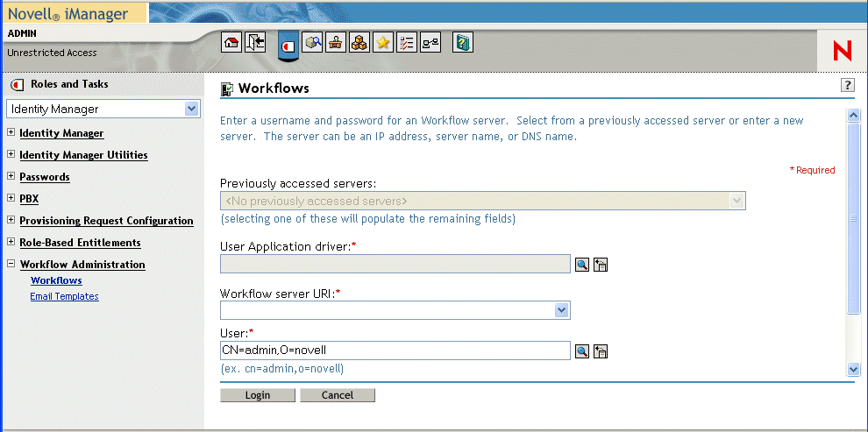Open Role-Based Entitlements link
The image size is (868, 432).
[x=80, y=243]
